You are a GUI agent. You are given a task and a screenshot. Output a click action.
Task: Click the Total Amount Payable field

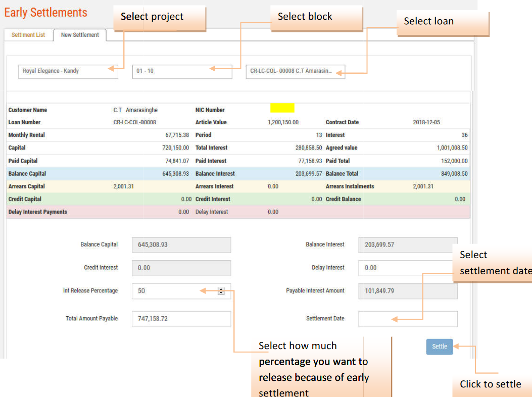coord(181,319)
